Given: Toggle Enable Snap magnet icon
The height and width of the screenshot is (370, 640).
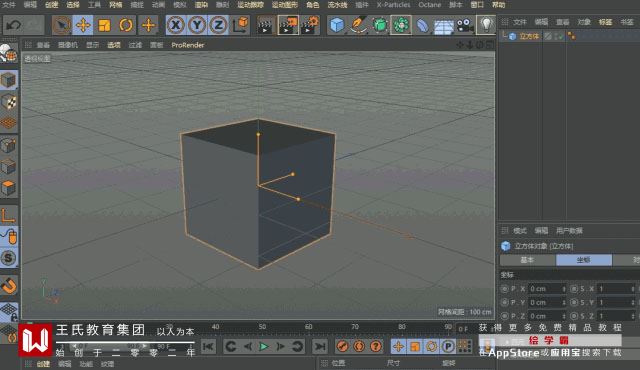Looking at the screenshot, I should pyautogui.click(x=9, y=286).
